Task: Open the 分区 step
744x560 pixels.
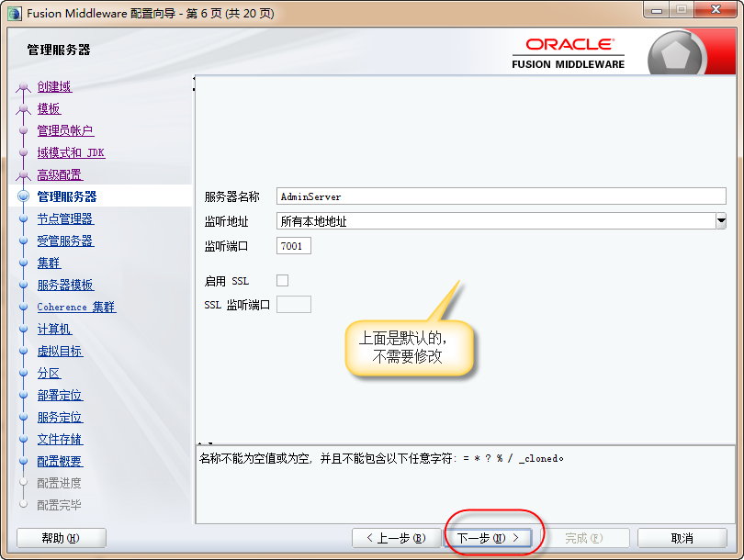Action: [49, 373]
